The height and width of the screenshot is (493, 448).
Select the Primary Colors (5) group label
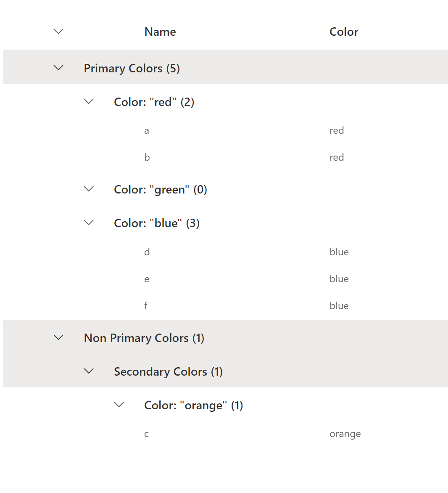132,68
